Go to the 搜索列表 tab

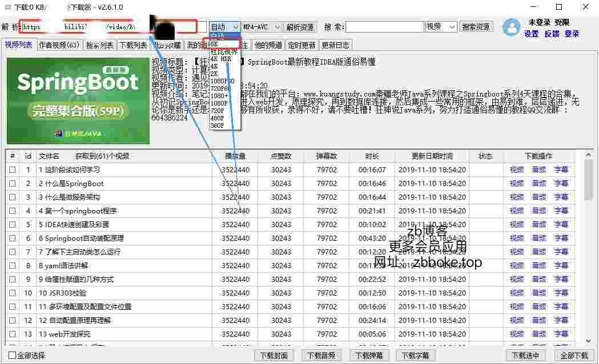tap(100, 45)
